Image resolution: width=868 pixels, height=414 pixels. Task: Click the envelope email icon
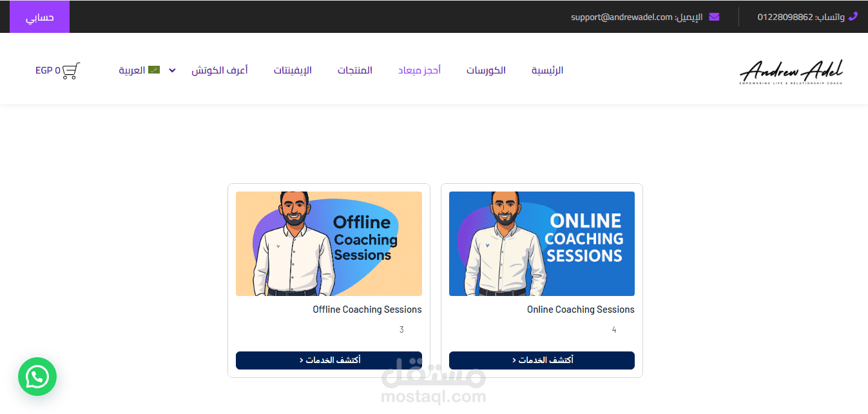pos(714,17)
